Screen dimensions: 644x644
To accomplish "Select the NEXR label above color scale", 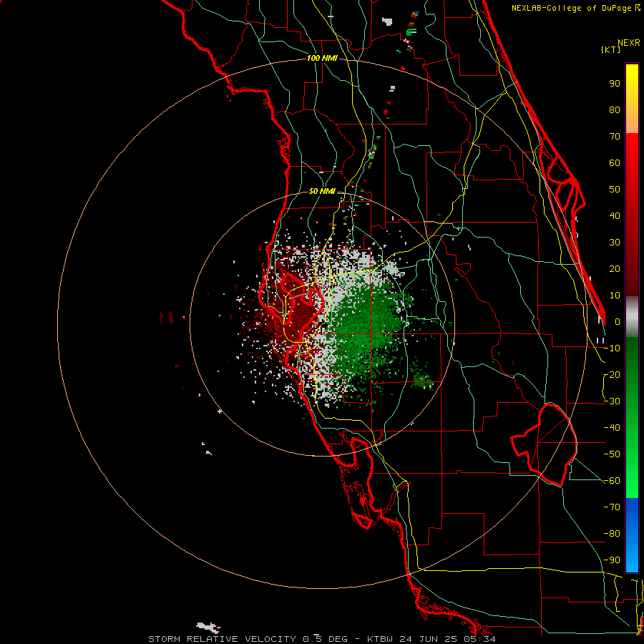I will (628, 43).
